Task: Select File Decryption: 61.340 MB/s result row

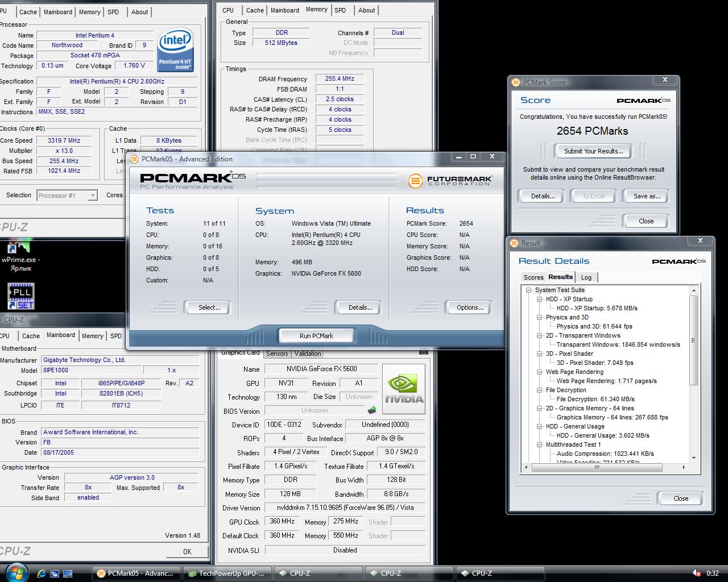Action: (595, 399)
